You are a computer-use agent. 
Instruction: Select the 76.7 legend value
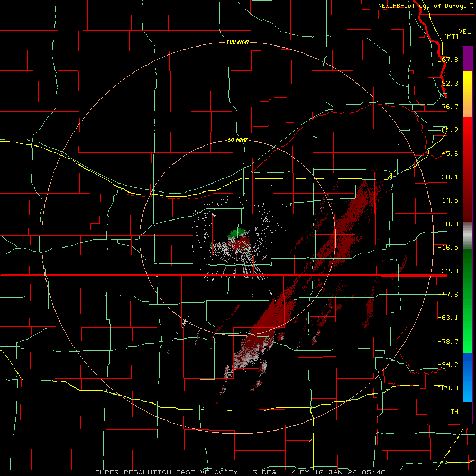pyautogui.click(x=450, y=106)
